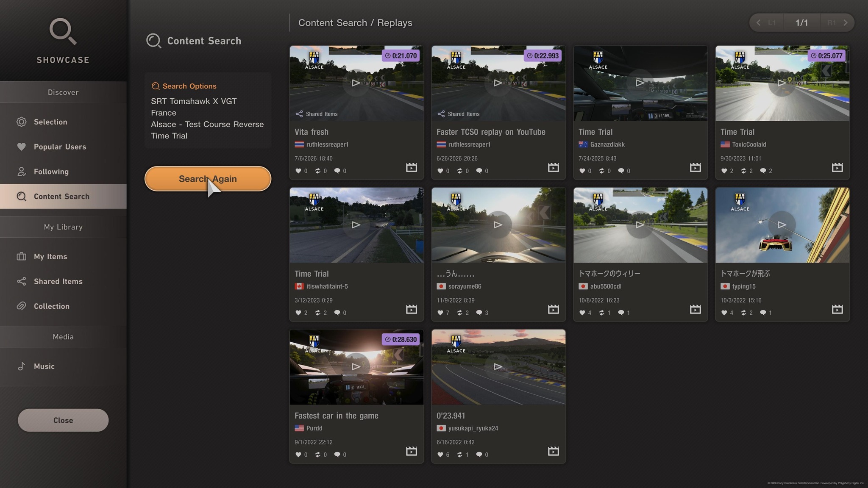This screenshot has height=488, width=868.
Task: Click the heart icon on yusukapi_ryuka24's replay
Action: click(440, 455)
